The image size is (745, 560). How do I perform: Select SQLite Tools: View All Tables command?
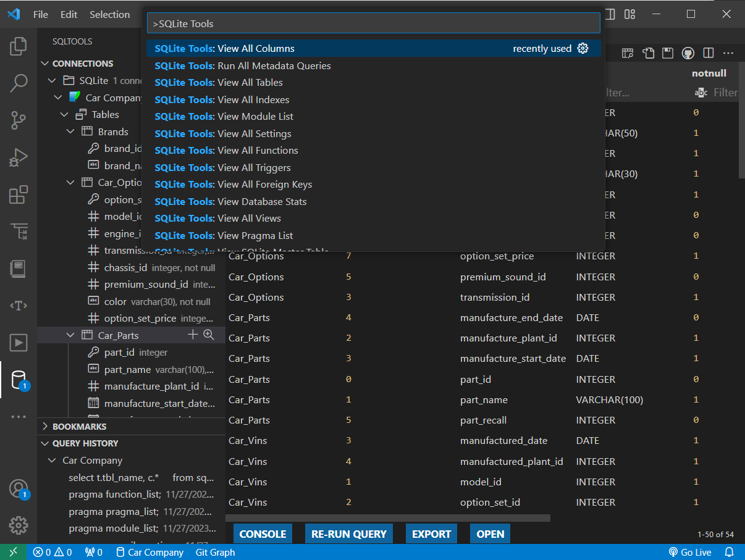pos(373,82)
